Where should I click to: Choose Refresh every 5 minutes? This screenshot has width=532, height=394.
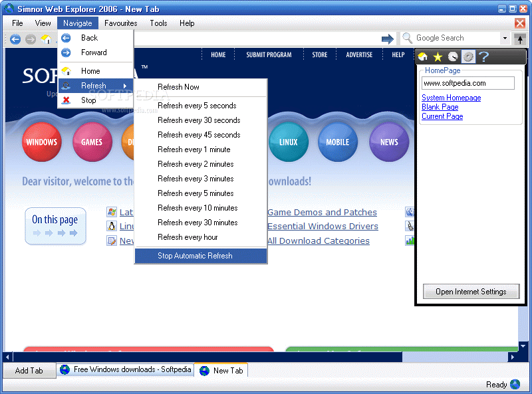(x=201, y=193)
